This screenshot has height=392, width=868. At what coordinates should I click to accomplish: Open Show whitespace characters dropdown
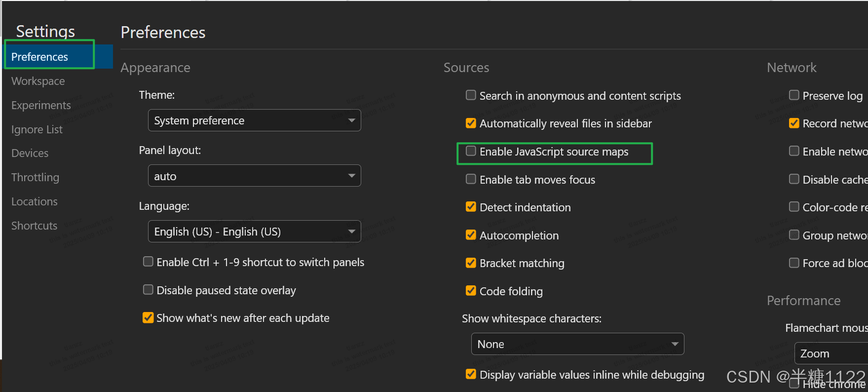(x=577, y=344)
